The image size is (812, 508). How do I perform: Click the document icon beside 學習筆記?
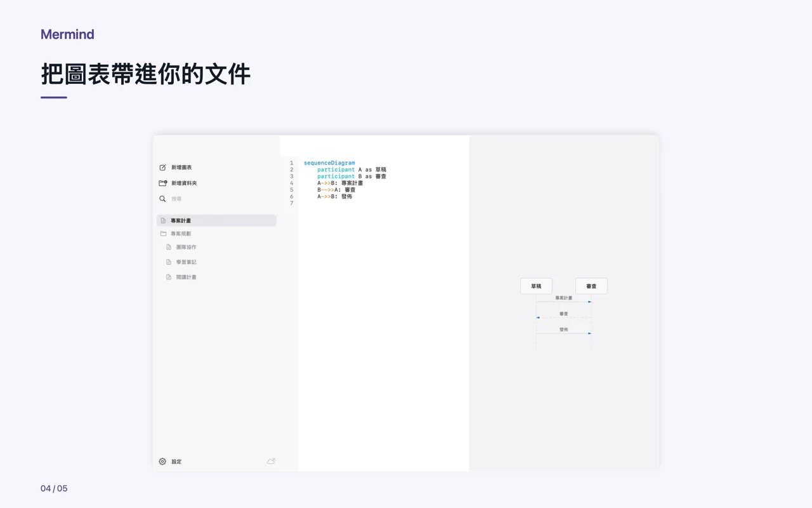(x=169, y=262)
